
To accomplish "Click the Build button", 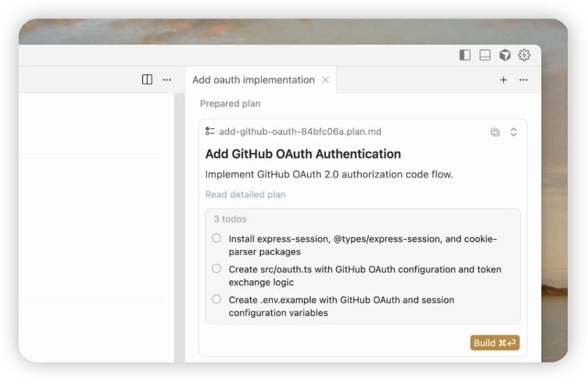I will pos(494,343).
